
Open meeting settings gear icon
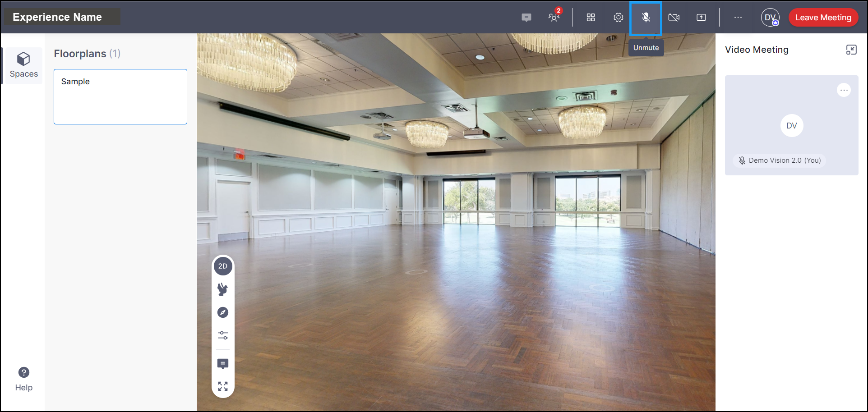(618, 18)
